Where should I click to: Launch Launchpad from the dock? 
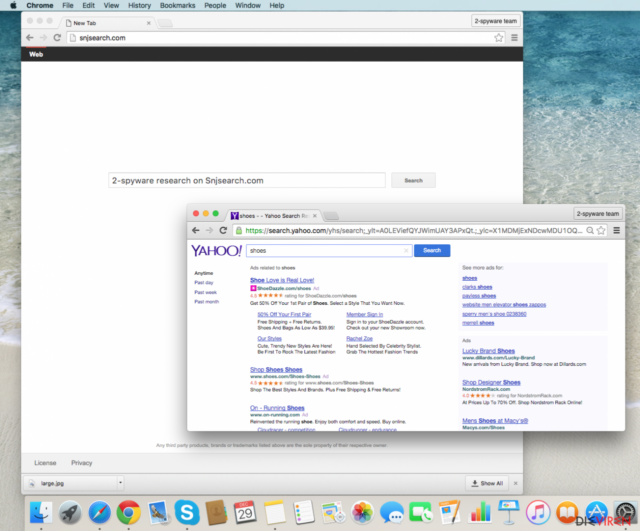point(70,512)
